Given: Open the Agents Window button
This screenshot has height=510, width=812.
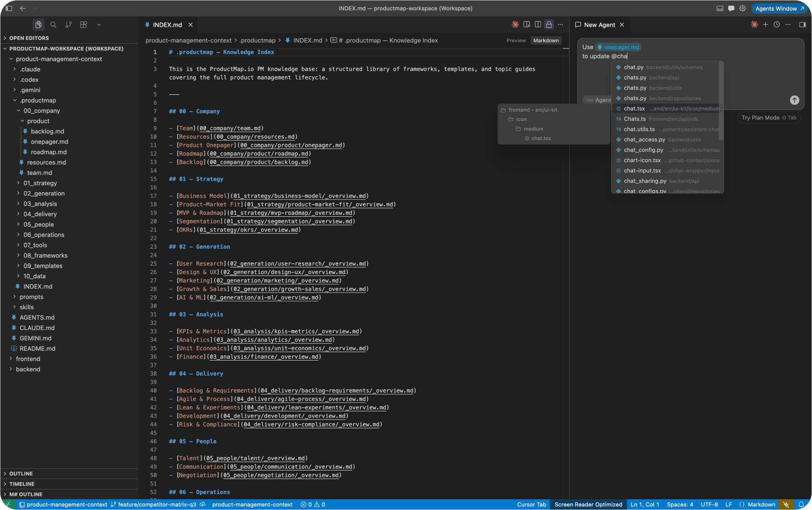Looking at the screenshot, I should [779, 8].
